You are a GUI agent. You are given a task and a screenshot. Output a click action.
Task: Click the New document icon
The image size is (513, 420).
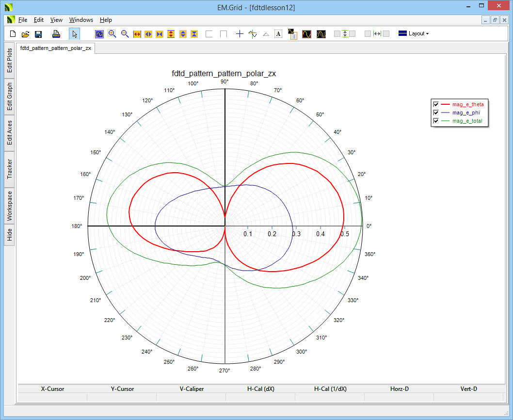click(x=13, y=34)
